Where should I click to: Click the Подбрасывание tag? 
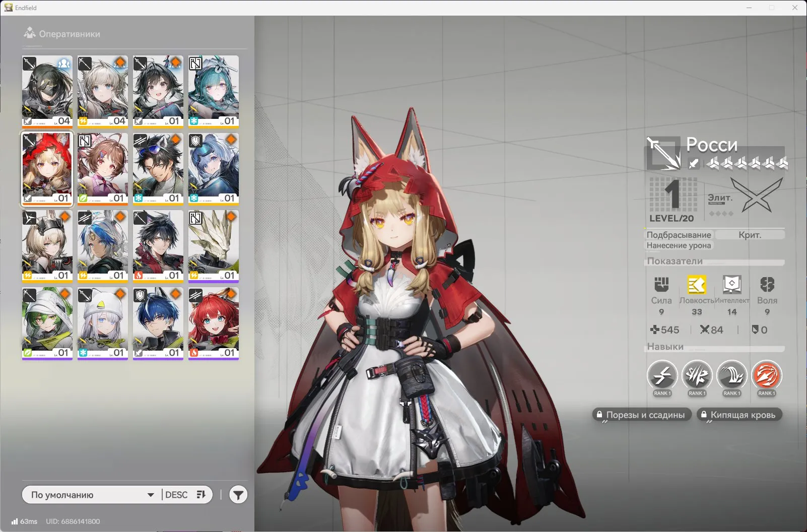point(679,235)
